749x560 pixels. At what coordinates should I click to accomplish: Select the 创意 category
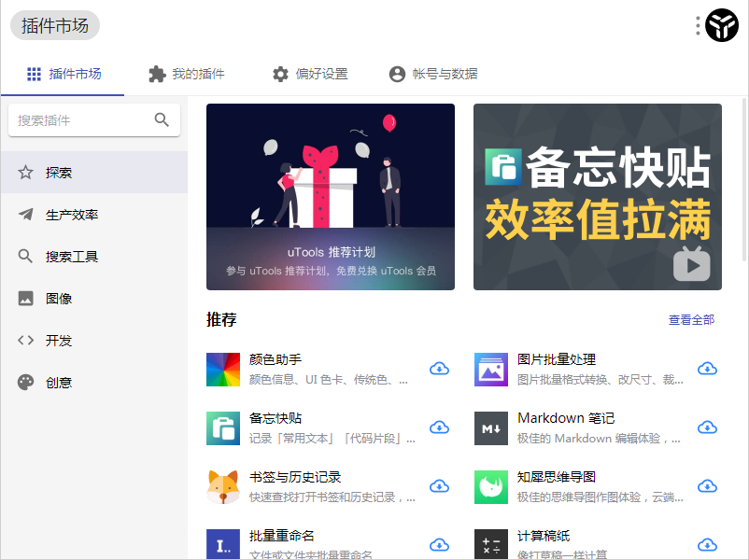pos(94,383)
